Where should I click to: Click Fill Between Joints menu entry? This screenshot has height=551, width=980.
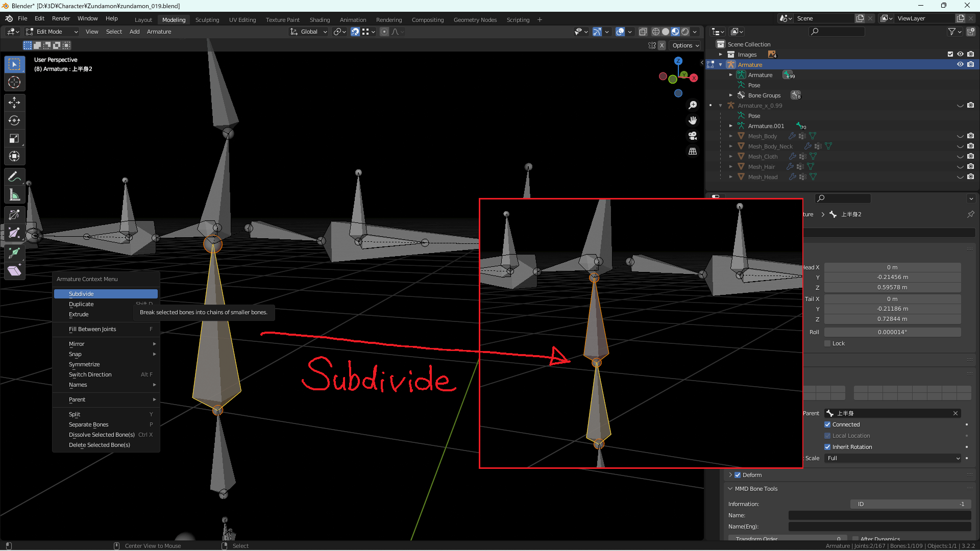[x=92, y=329]
